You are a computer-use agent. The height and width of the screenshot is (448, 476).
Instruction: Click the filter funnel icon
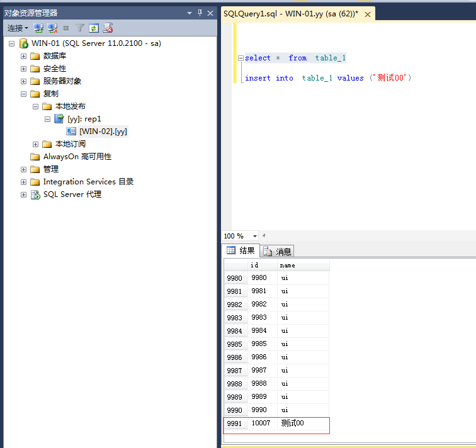click(x=80, y=28)
